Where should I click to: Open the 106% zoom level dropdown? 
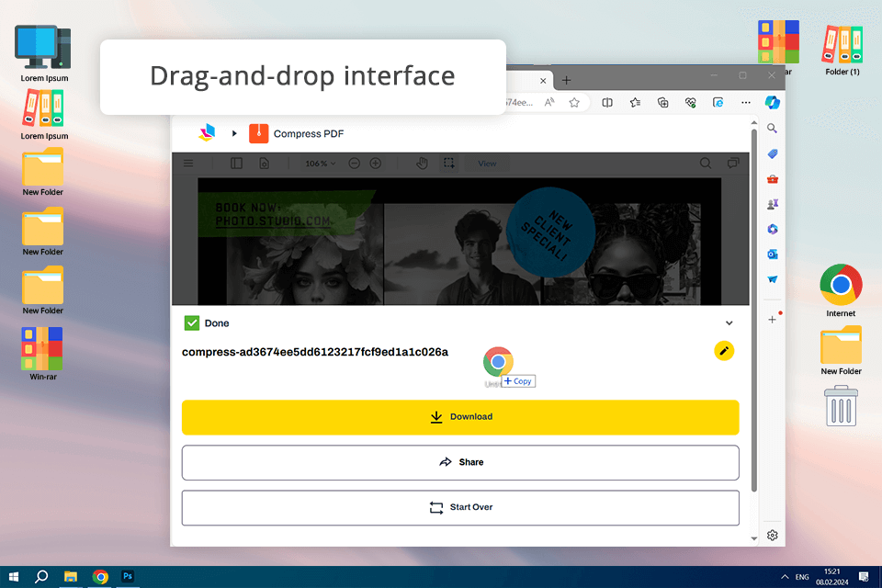(x=320, y=164)
